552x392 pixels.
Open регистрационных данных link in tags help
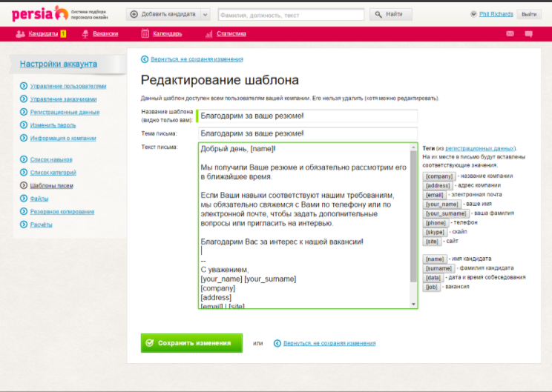(479, 149)
